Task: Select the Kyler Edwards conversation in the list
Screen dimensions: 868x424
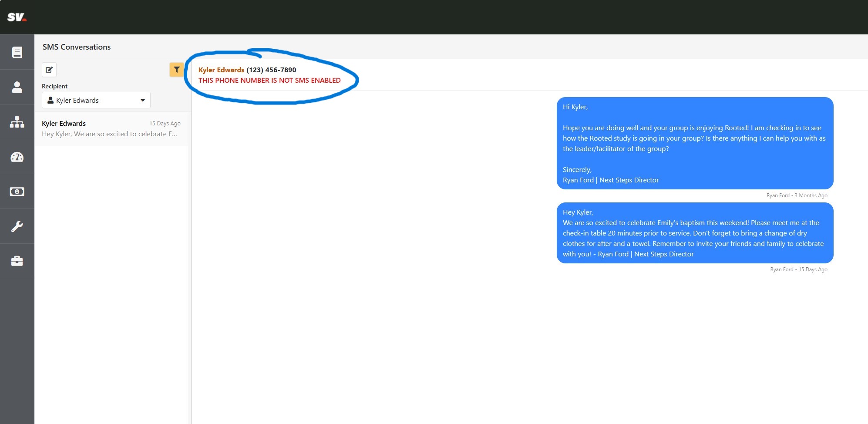Action: [x=111, y=128]
